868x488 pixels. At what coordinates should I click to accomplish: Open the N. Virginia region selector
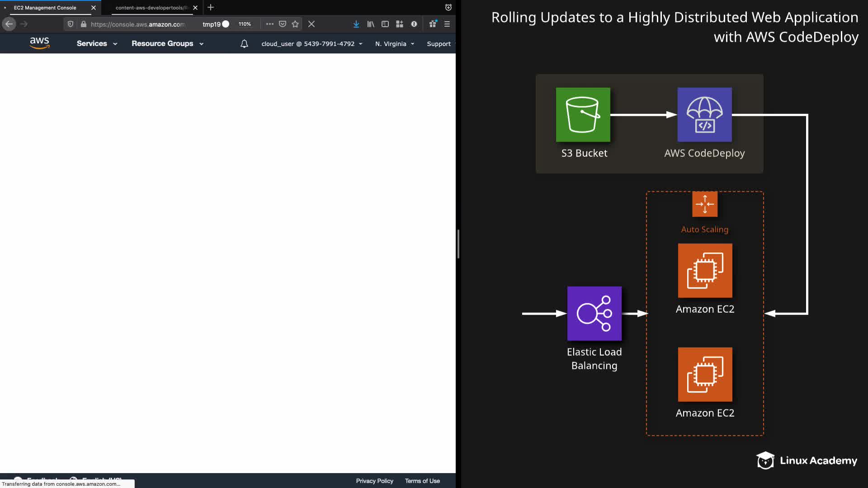395,44
